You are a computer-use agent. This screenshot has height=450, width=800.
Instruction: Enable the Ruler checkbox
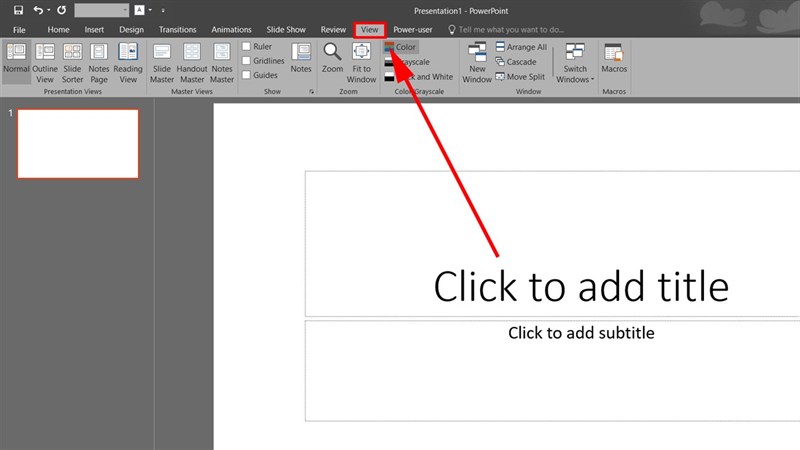click(x=246, y=46)
